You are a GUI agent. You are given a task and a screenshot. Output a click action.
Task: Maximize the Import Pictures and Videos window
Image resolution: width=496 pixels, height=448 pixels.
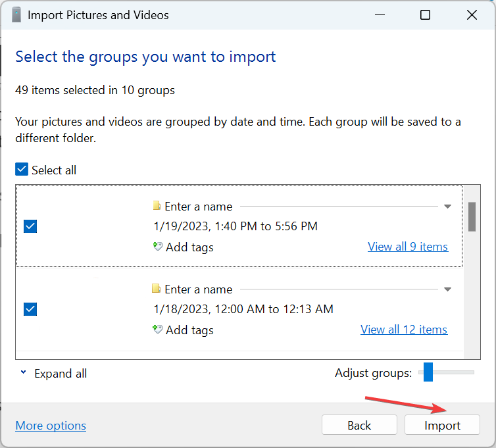[425, 15]
